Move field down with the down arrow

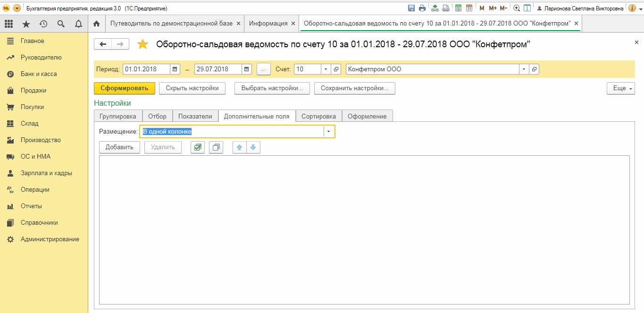coord(253,147)
